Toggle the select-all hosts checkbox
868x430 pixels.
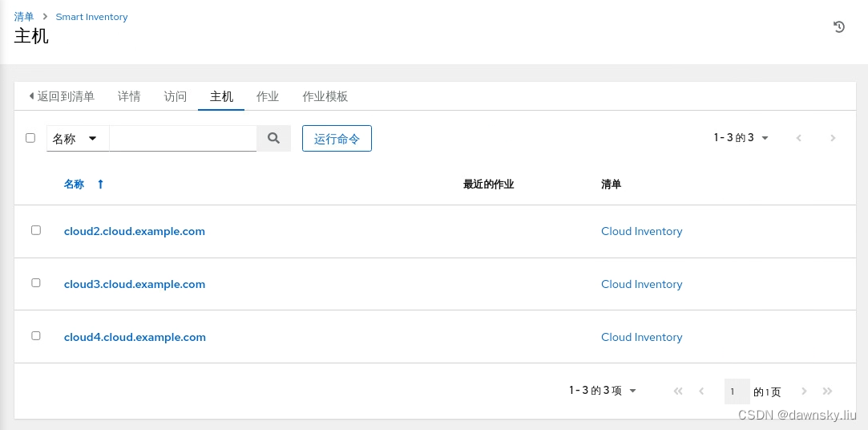30,138
